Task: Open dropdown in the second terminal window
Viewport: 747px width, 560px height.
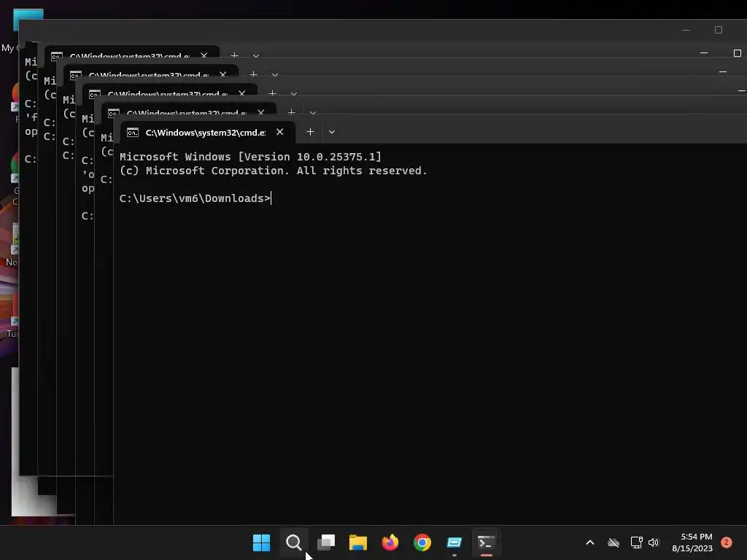Action: coord(312,113)
